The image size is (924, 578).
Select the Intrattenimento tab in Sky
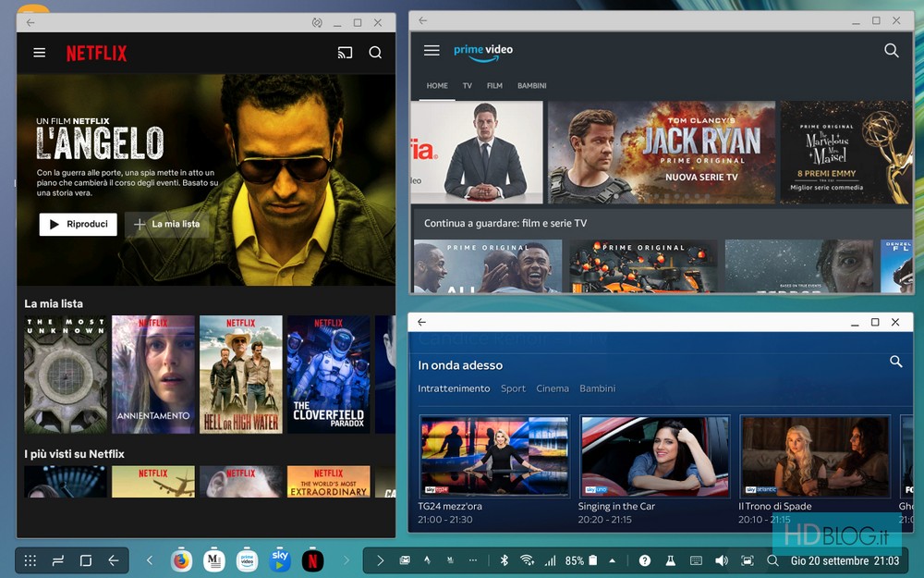point(454,388)
